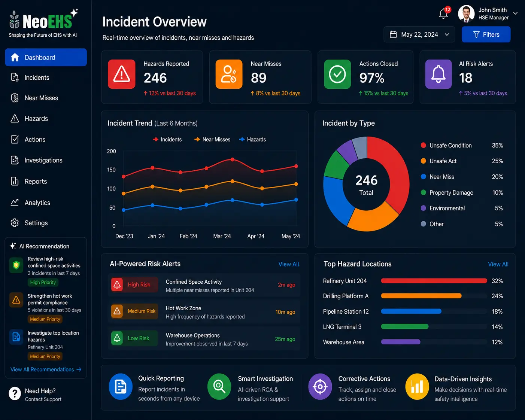Select the Settings menu label
The width and height of the screenshot is (525, 420).
(x=36, y=223)
